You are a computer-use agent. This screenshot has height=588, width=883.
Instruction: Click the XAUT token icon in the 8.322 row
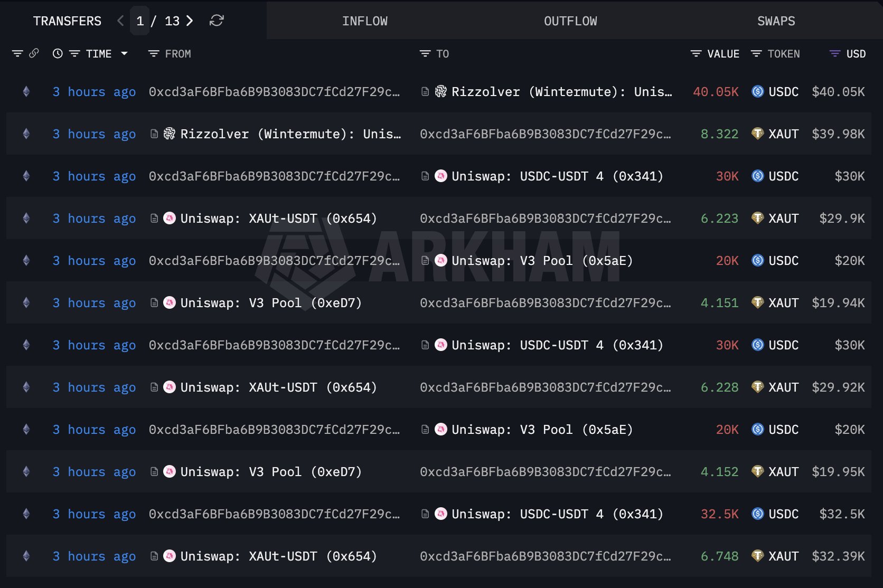(x=757, y=134)
